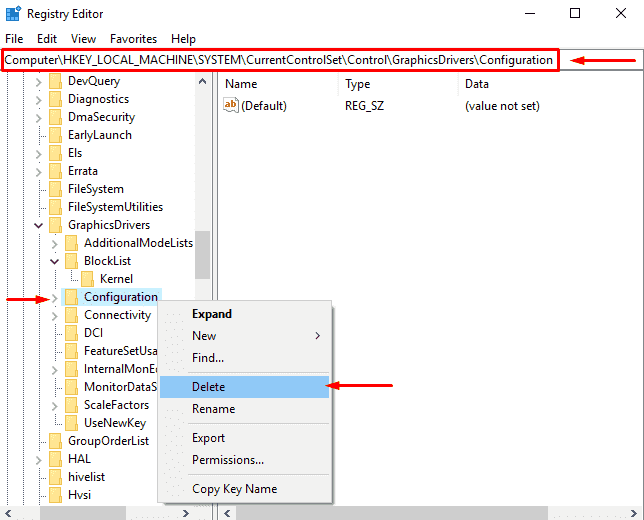Click the GroupOrderList folder icon
The image size is (644, 520).
tap(55, 441)
